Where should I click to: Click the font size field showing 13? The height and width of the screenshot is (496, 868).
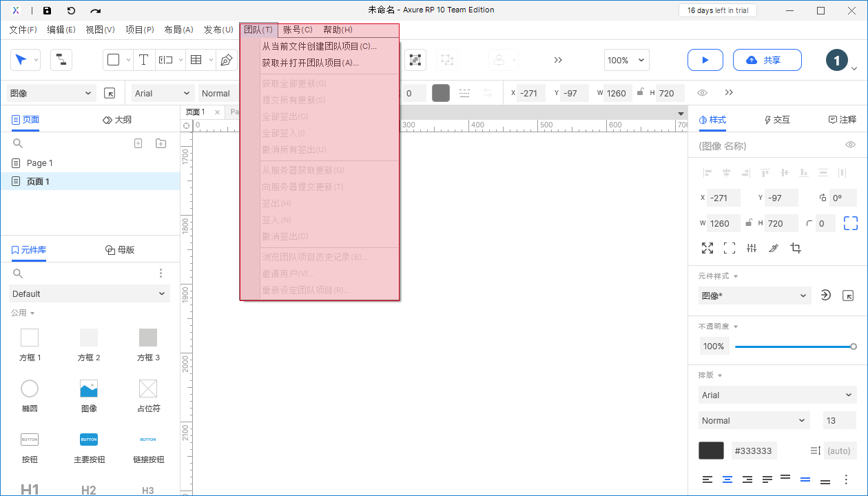840,420
